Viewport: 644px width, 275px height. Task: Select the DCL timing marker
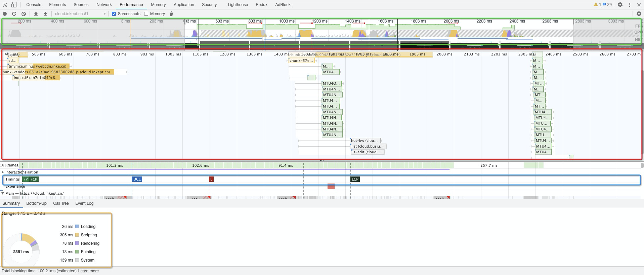pyautogui.click(x=137, y=179)
